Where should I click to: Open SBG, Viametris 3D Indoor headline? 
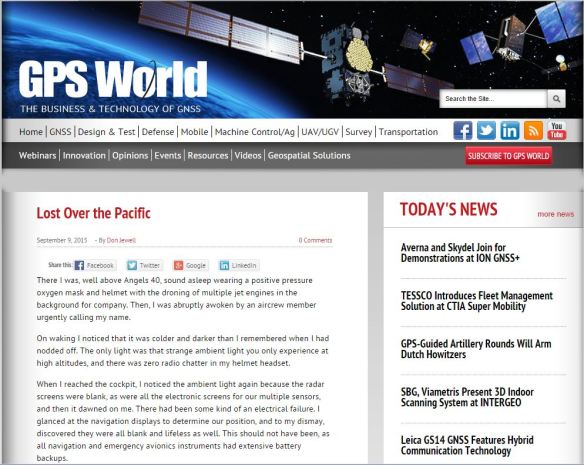(x=467, y=397)
